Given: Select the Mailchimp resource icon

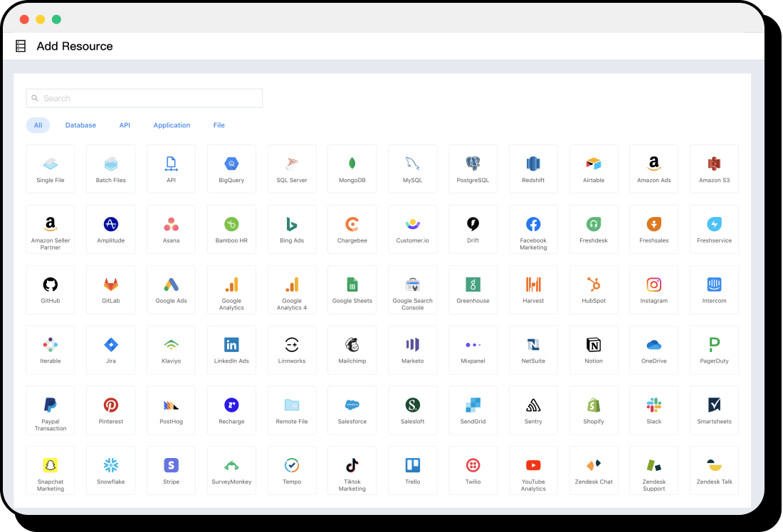Looking at the screenshot, I should pos(352,345).
